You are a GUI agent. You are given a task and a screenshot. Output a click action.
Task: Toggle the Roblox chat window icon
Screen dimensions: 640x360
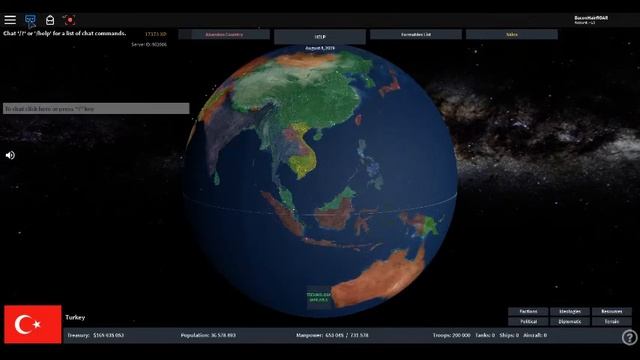[30, 20]
